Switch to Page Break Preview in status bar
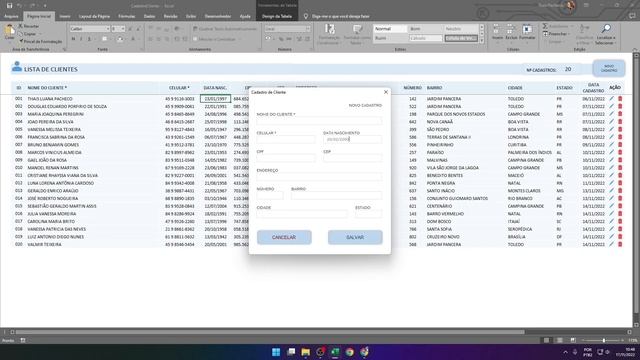Screen dimensions: 640x360 (573, 340)
